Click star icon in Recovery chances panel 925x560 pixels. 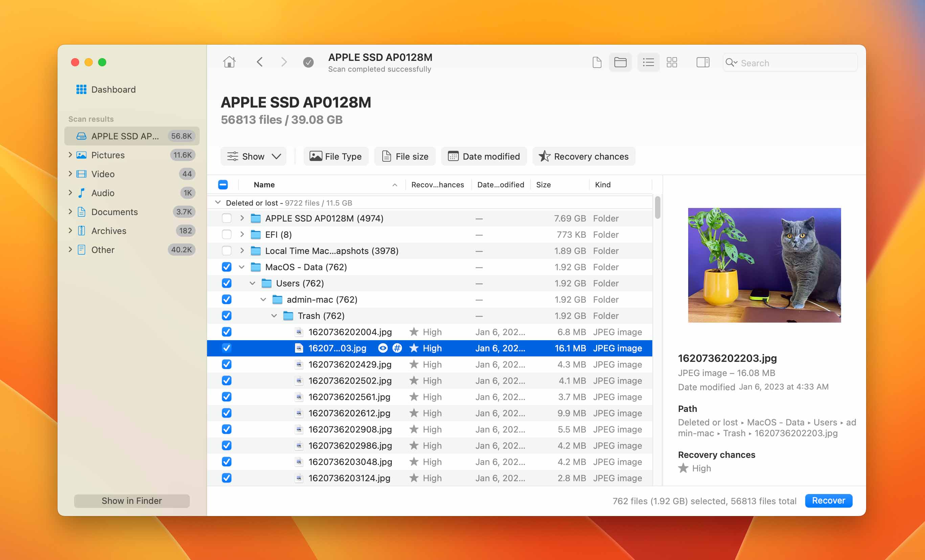coord(683,468)
